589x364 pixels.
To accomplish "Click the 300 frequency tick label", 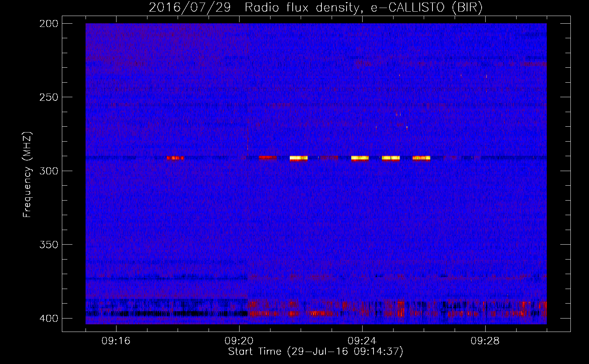I will (49, 171).
